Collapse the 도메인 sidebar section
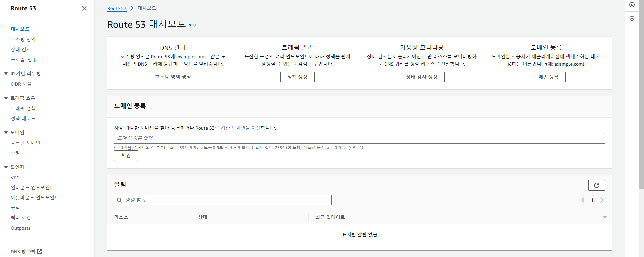The height and width of the screenshot is (257, 644). coord(6,133)
